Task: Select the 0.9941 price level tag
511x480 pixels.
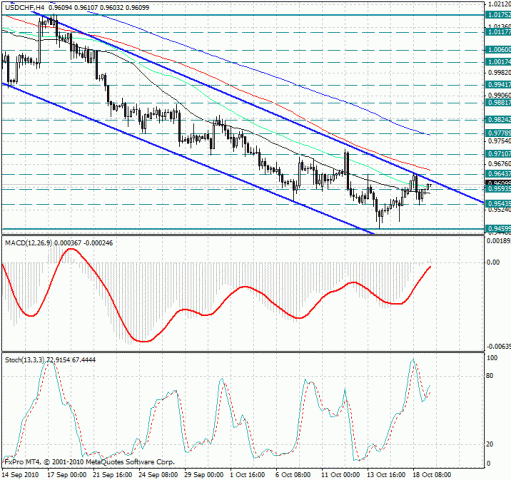Action: click(498, 85)
